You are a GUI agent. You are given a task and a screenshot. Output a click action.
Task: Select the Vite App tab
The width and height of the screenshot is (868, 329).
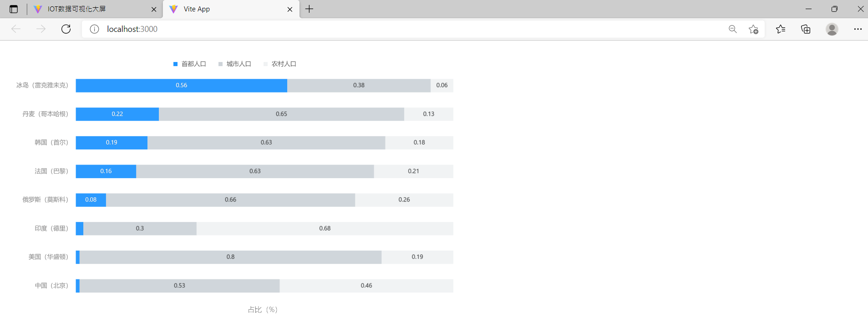point(228,9)
